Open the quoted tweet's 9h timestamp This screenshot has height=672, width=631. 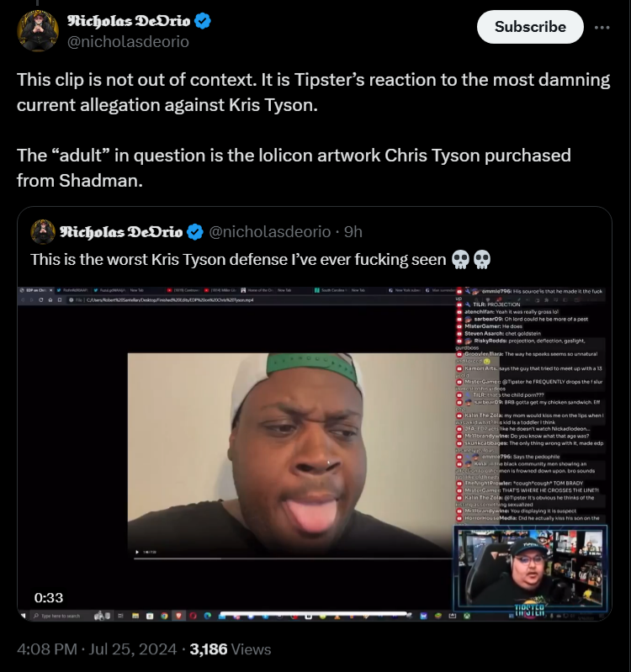click(353, 232)
